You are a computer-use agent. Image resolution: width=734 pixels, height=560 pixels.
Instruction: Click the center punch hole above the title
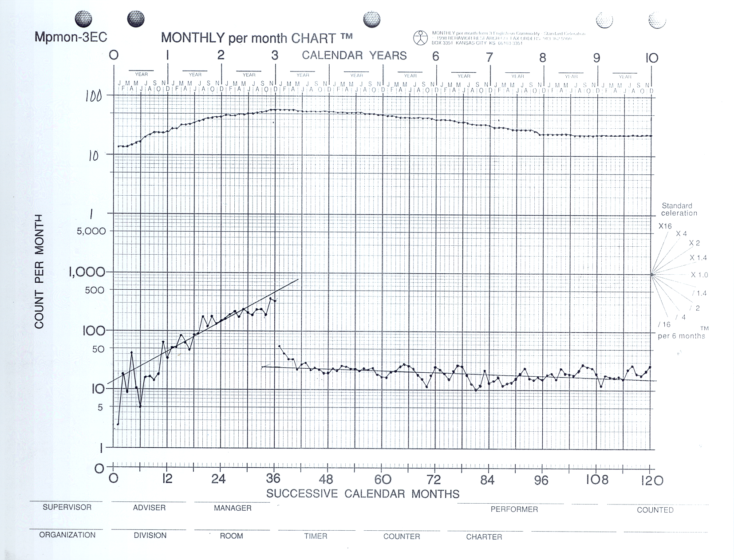[371, 19]
